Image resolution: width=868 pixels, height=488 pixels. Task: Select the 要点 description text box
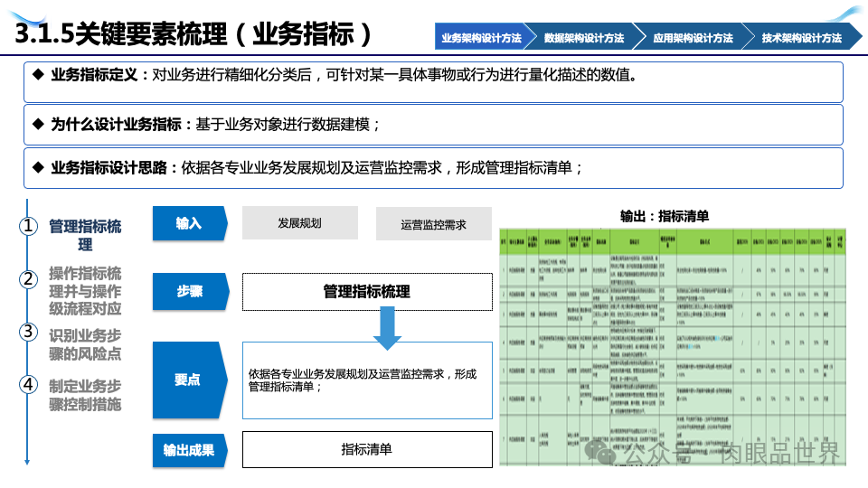point(367,380)
